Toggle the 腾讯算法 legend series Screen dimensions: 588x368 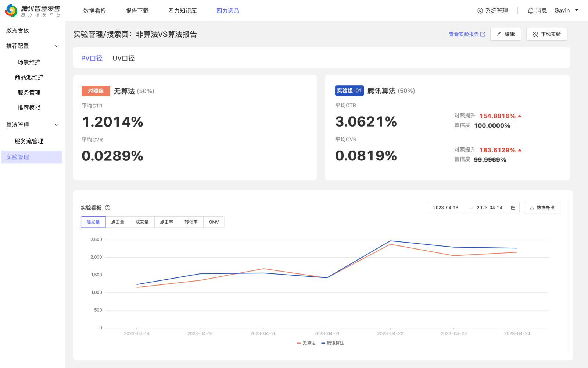(x=333, y=343)
